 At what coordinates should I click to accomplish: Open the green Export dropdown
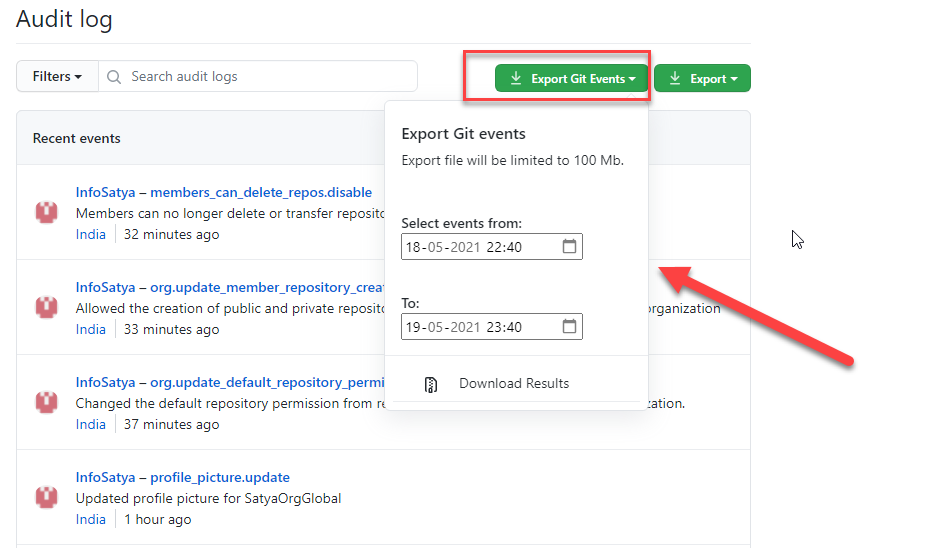(702, 79)
